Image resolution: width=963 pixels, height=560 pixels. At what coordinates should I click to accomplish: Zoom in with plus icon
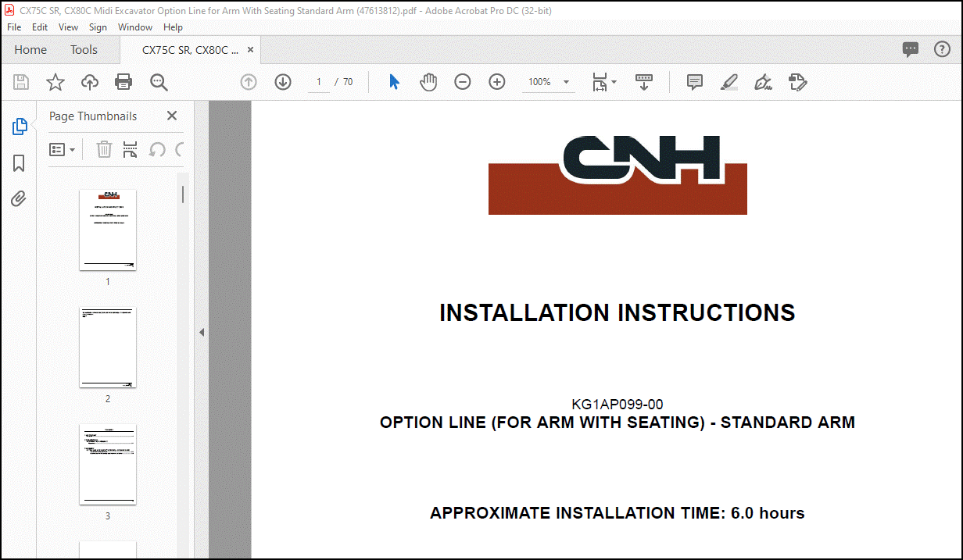pyautogui.click(x=497, y=82)
